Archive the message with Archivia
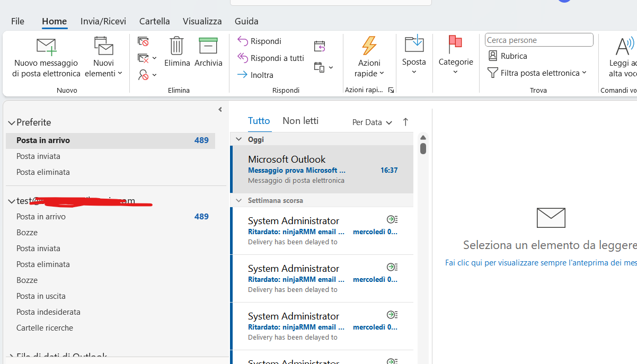 pyautogui.click(x=208, y=52)
